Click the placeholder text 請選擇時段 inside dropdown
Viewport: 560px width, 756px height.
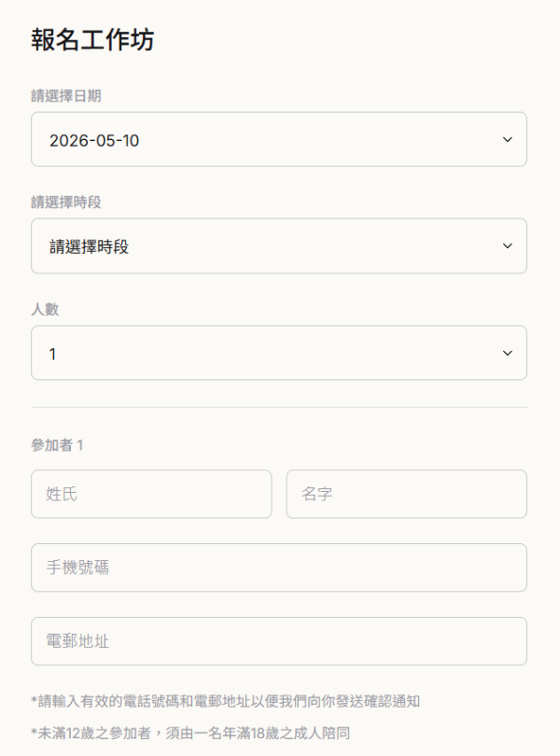(x=82, y=245)
